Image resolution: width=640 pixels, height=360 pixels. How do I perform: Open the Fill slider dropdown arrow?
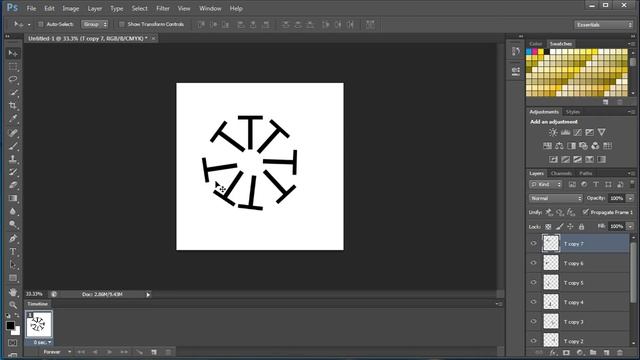pos(631,226)
